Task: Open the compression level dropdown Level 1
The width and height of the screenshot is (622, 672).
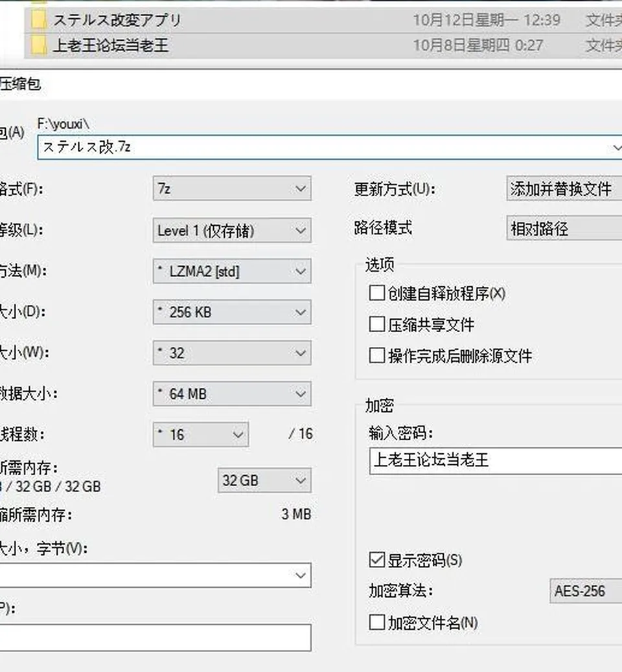Action: (x=232, y=230)
